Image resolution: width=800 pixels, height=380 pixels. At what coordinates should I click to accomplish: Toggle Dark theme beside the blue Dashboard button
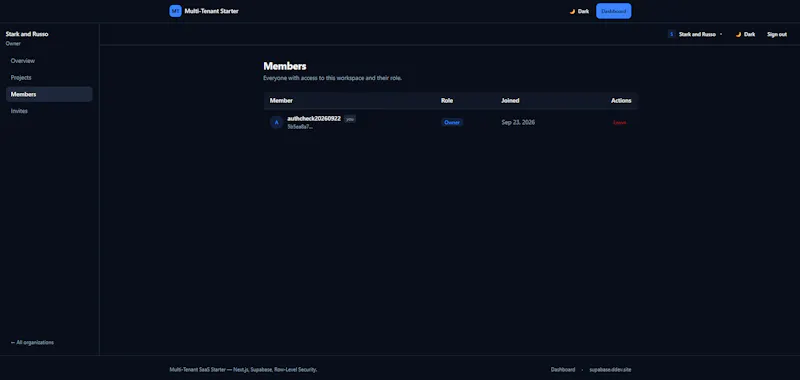tap(579, 11)
